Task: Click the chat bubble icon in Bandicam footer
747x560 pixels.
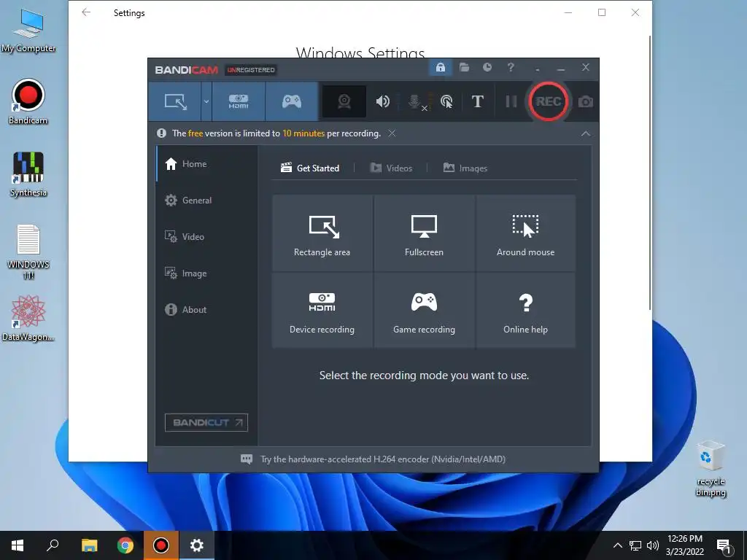Action: 247,459
